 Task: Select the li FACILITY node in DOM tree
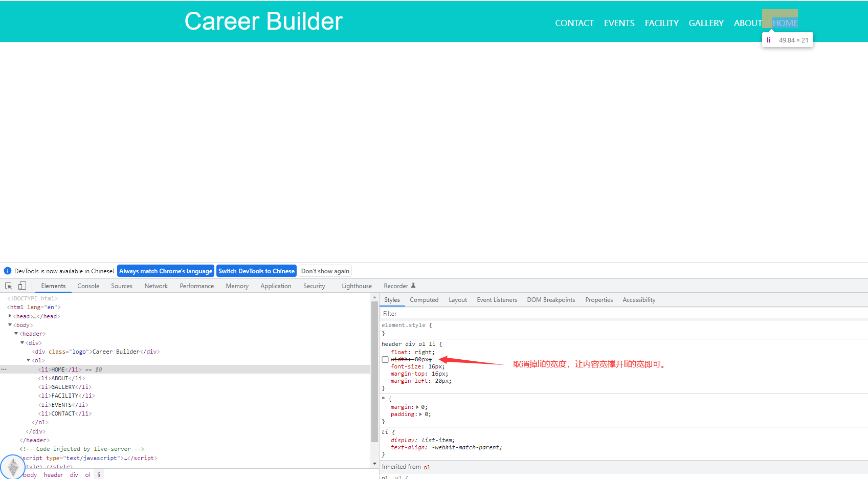click(66, 396)
